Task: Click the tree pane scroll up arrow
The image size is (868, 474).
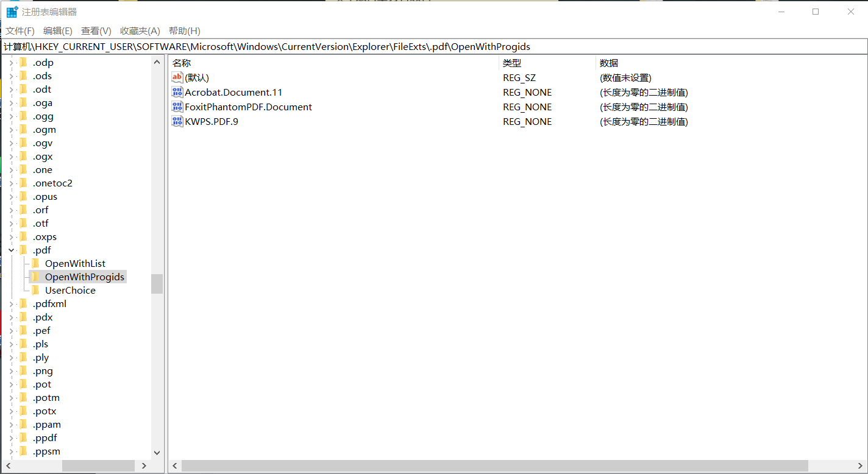Action: coord(157,62)
